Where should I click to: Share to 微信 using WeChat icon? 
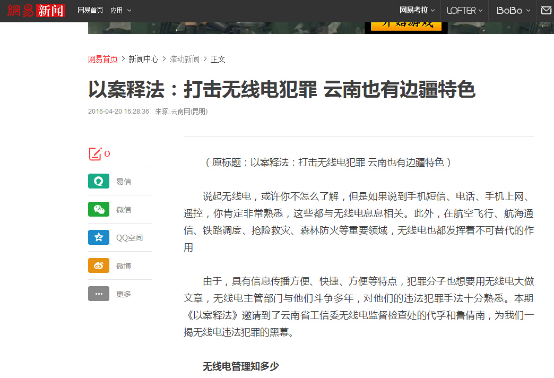99,209
